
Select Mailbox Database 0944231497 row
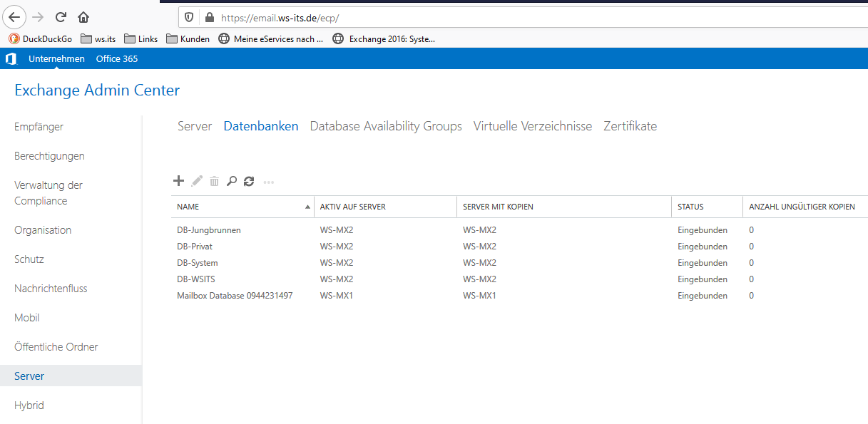click(x=519, y=296)
